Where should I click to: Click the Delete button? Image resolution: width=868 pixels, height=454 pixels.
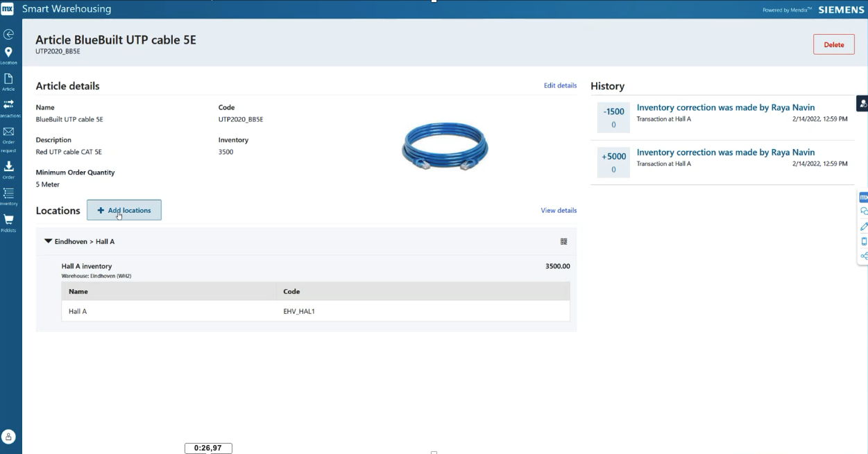click(833, 44)
